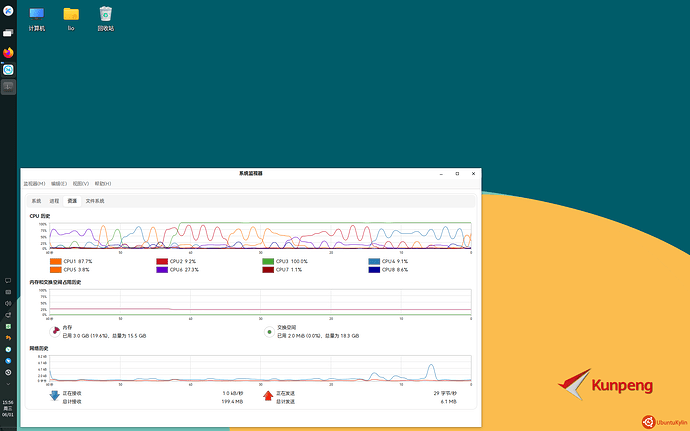Open the lio home folder icon
Screen dimensions: 690x431
(x=71, y=14)
